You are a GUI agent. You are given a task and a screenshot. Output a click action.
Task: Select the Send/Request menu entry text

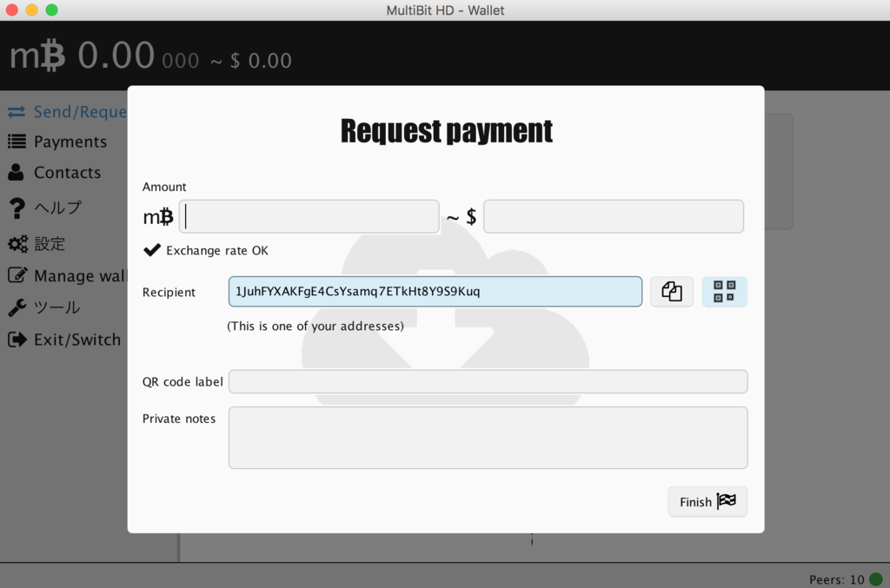(78, 111)
